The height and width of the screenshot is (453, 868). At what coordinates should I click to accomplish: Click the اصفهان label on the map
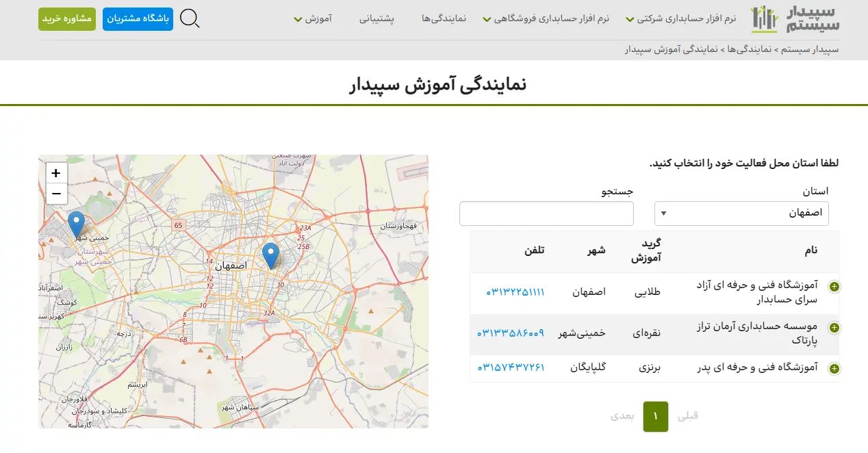point(230,265)
